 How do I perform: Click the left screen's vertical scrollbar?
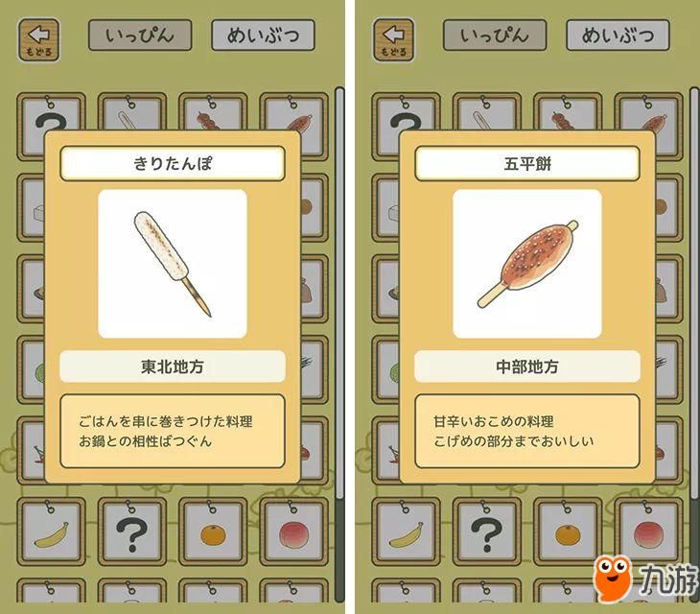coord(339,343)
